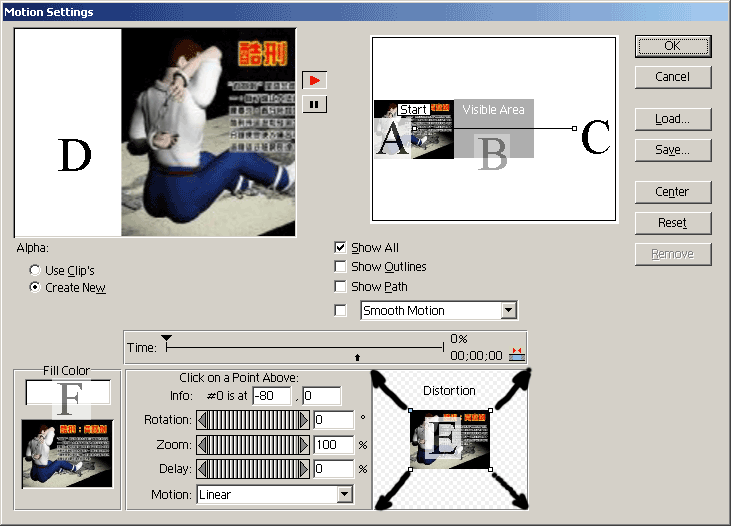Open the Smooth Motion dropdown
Image resolution: width=731 pixels, height=526 pixels.
[508, 311]
